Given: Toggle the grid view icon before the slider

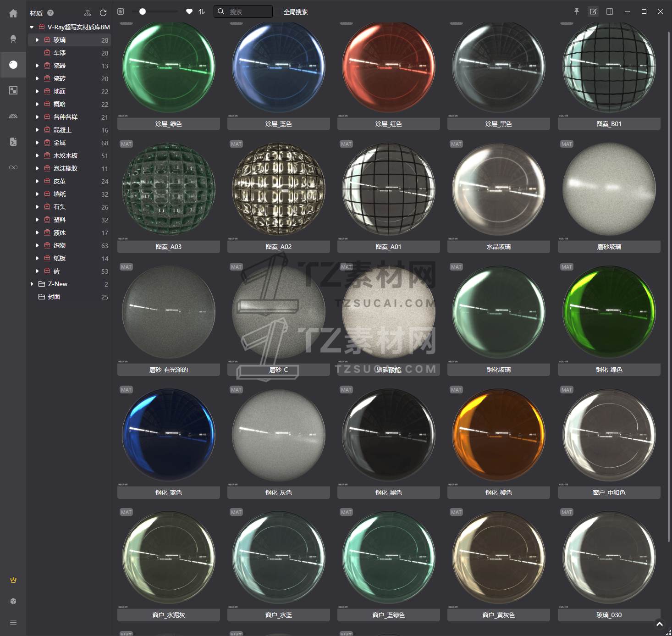Looking at the screenshot, I should point(121,11).
